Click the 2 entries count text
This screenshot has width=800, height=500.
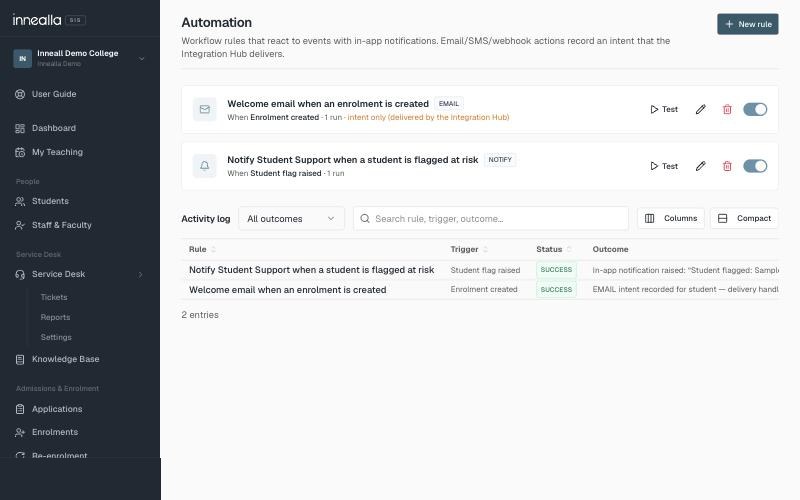coord(200,315)
